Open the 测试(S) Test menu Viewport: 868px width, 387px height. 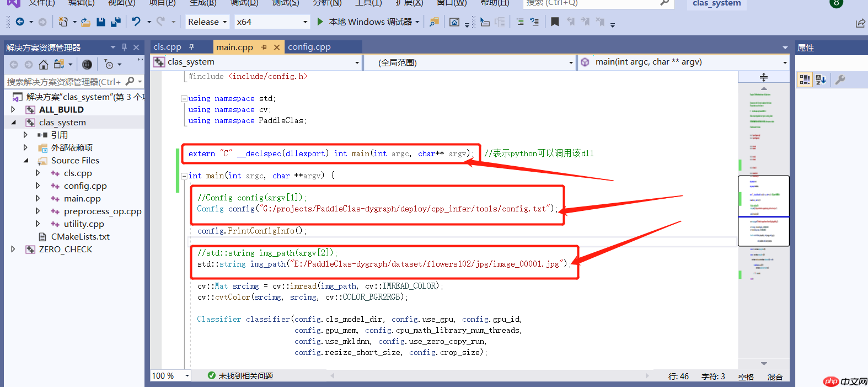286,3
